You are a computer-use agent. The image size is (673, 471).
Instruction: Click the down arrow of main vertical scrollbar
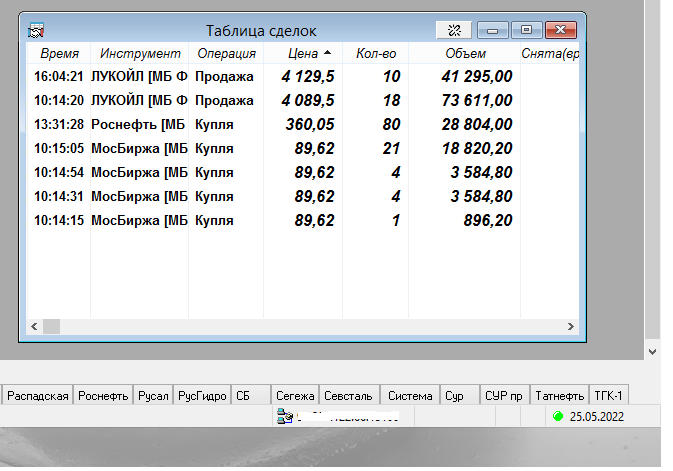[x=652, y=352]
